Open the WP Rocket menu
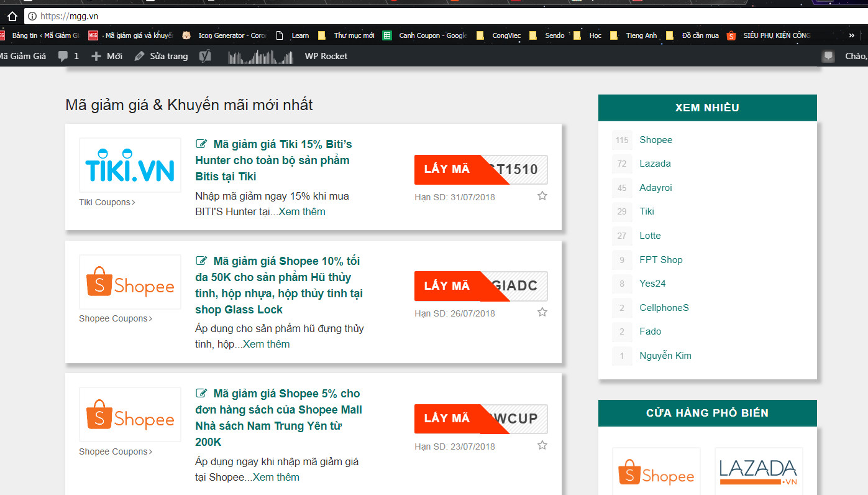The width and height of the screenshot is (868, 495). pos(326,56)
